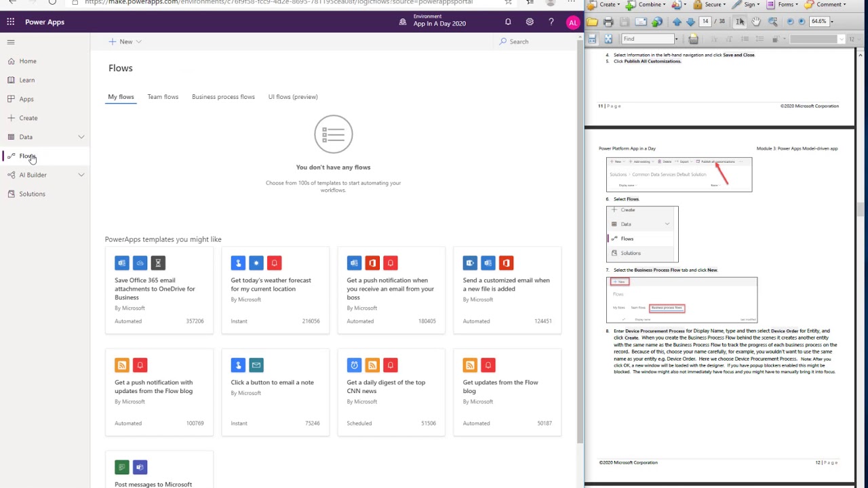Zoom out the PDF with minus button
Viewport: 868px width, 488px height.
coord(790,22)
